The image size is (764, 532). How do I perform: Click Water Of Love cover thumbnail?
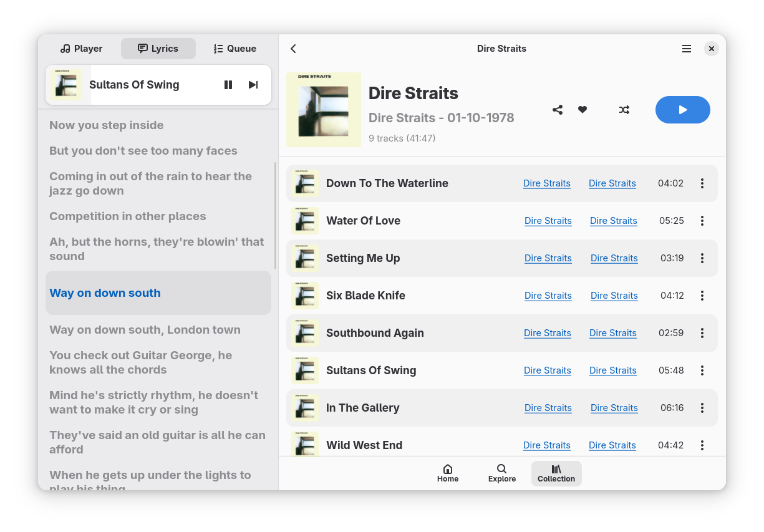point(305,221)
